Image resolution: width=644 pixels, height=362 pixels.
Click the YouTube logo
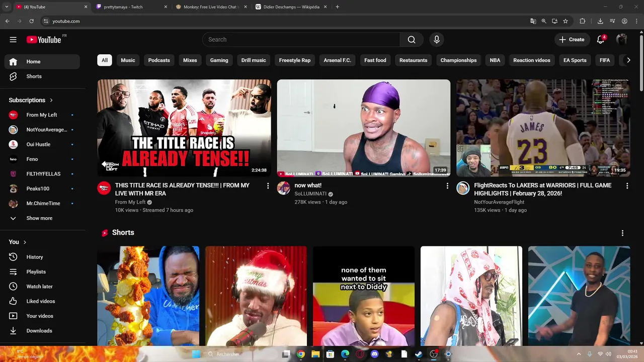[x=44, y=40]
